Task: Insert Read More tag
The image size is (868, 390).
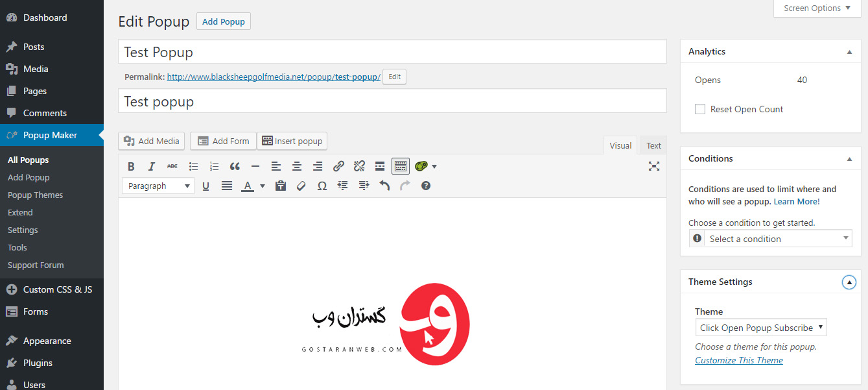Action: tap(380, 166)
